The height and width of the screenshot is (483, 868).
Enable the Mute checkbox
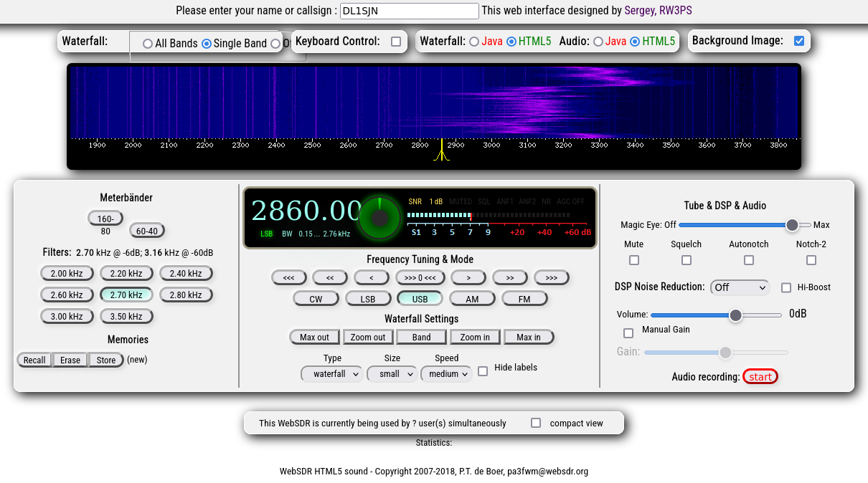633,260
